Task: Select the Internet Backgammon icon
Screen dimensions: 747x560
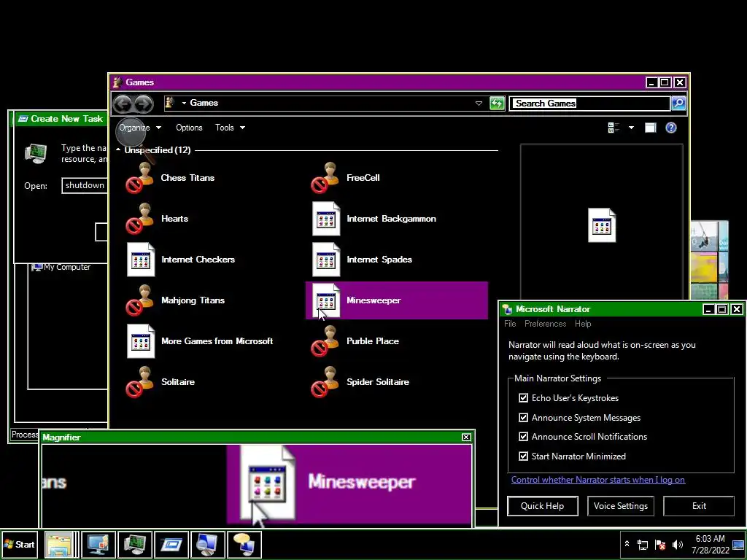Action: click(x=326, y=219)
